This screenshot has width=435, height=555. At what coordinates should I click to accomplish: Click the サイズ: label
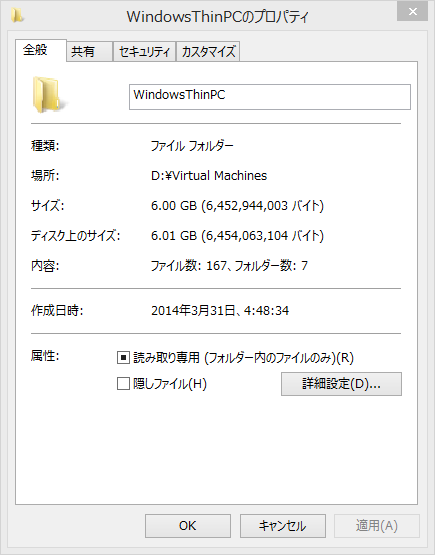[x=47, y=205]
